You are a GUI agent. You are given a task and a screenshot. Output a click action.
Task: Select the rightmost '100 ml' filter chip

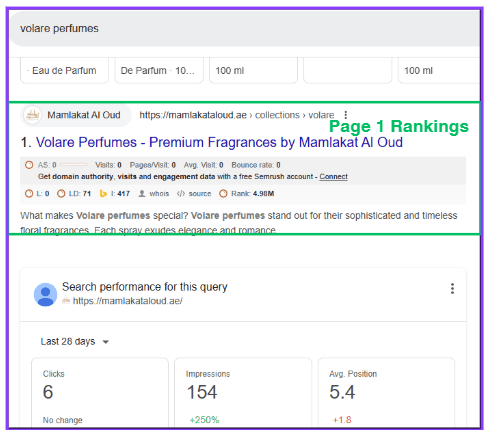(439, 71)
